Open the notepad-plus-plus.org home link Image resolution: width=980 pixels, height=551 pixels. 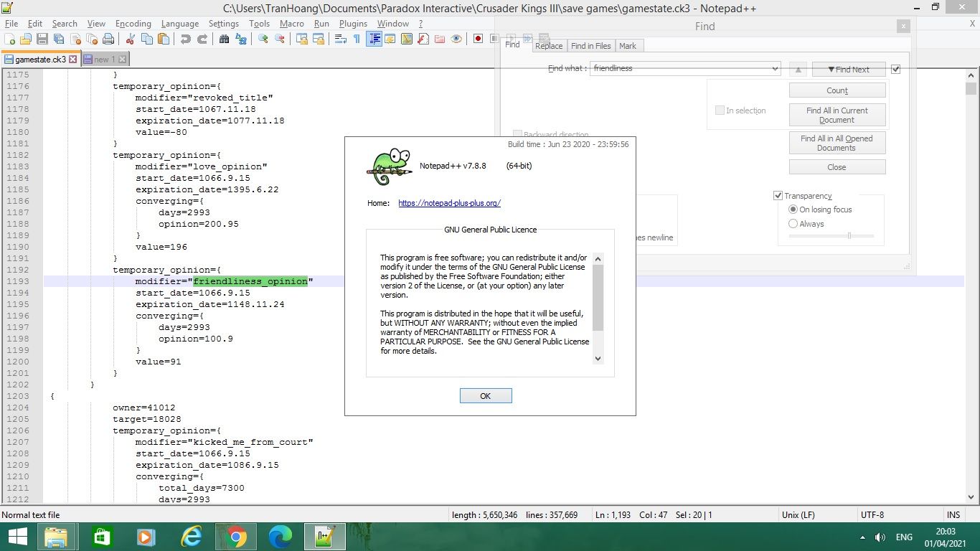coord(449,203)
